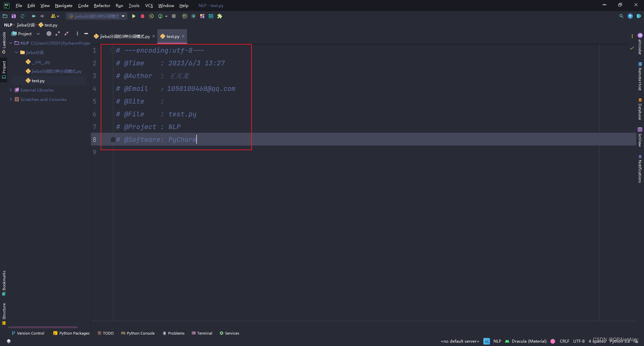Reload all files from disk
Screen dimensions: 644x346
click(22, 16)
